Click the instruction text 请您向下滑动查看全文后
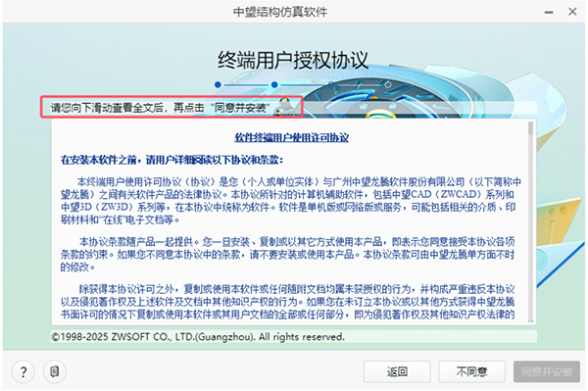588x391 pixels. click(x=160, y=108)
